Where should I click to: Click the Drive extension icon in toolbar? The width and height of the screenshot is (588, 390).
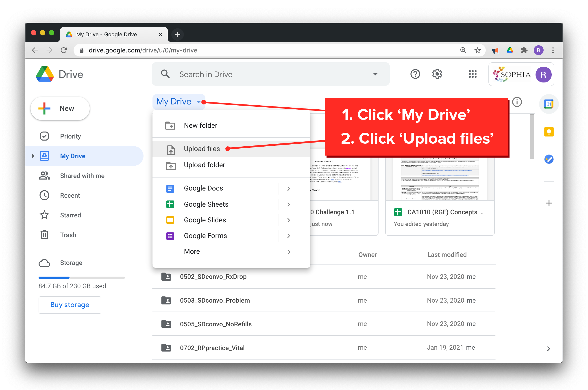(510, 50)
